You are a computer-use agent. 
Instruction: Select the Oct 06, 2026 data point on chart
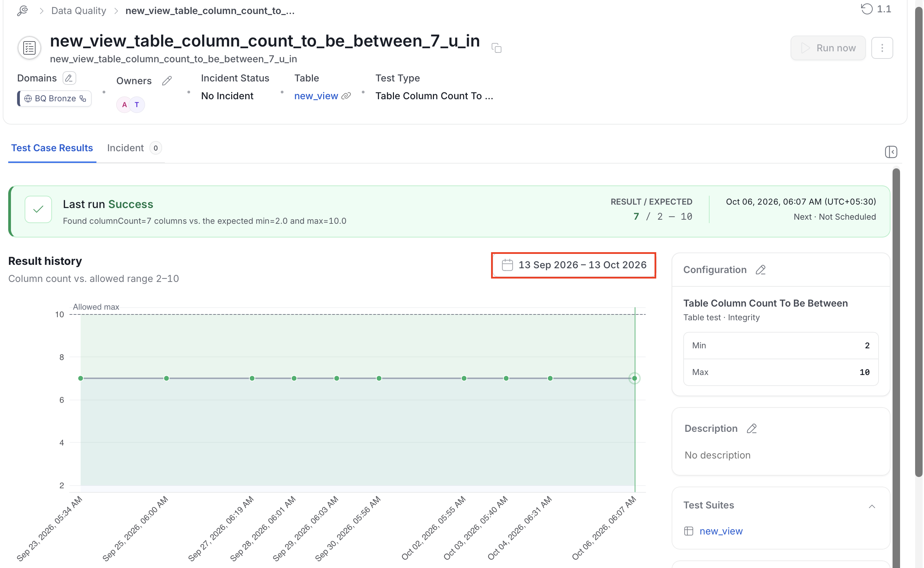634,378
